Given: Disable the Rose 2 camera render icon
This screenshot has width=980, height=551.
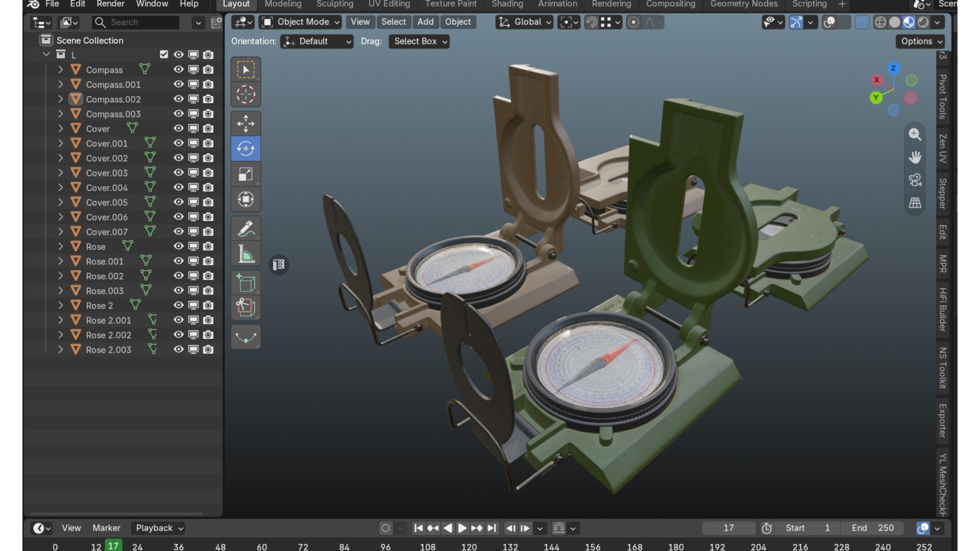Looking at the screenshot, I should (208, 305).
